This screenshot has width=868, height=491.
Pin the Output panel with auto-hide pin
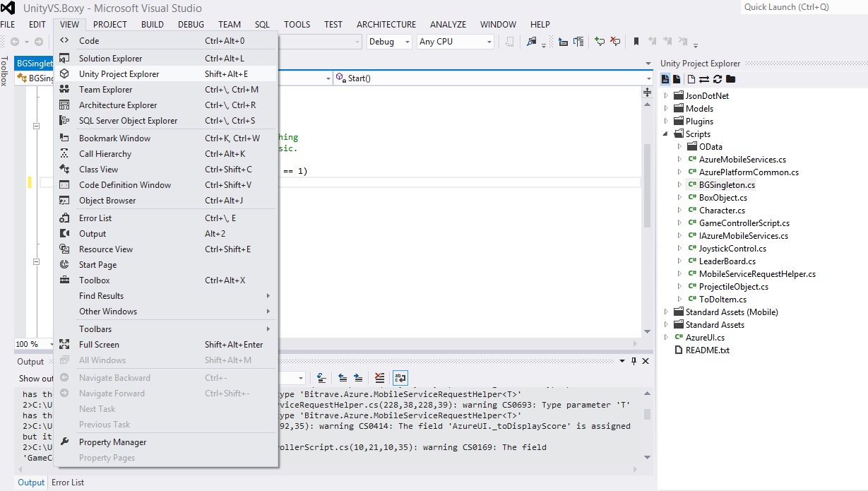click(634, 361)
